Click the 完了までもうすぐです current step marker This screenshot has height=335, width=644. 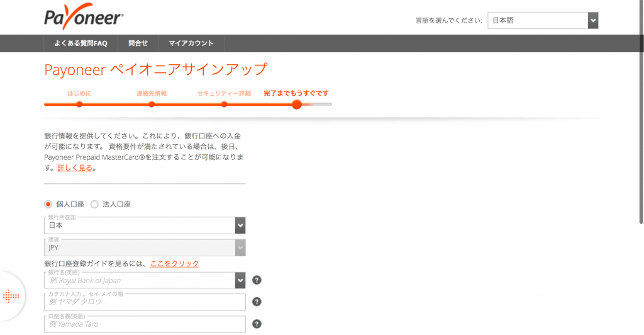click(x=297, y=105)
